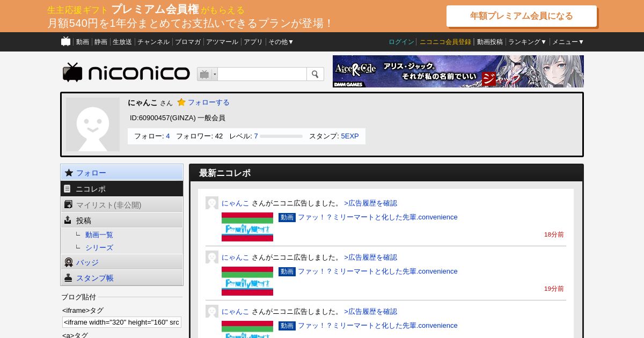Screen dimensions: 644x338
Task: Click the level value 7
Action: click(256, 136)
